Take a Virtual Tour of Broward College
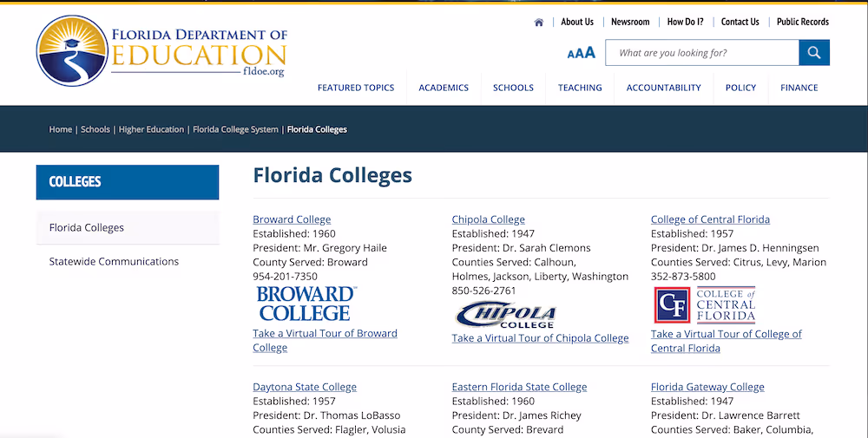This screenshot has height=438, width=868. point(325,340)
